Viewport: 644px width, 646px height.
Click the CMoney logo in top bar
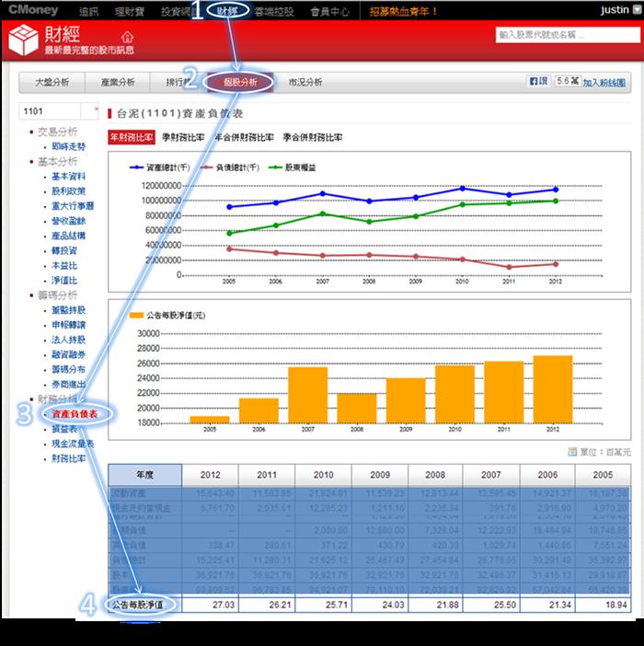pos(33,10)
